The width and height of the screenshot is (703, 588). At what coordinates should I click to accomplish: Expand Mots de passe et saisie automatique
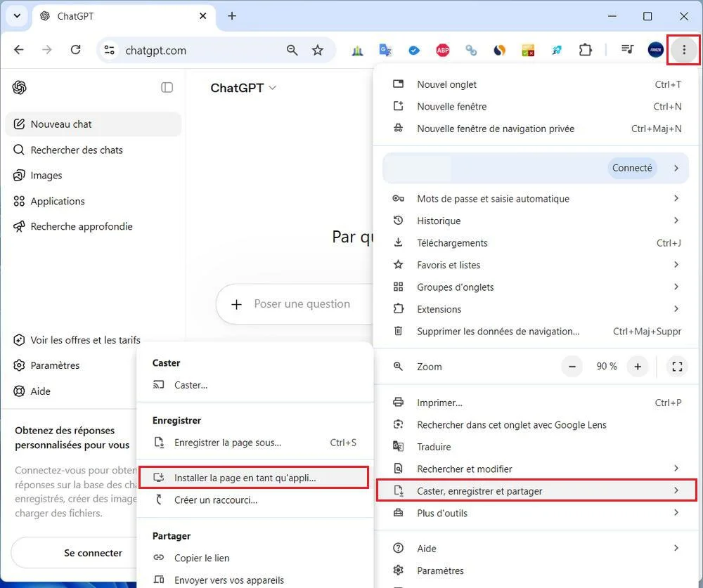(x=537, y=199)
